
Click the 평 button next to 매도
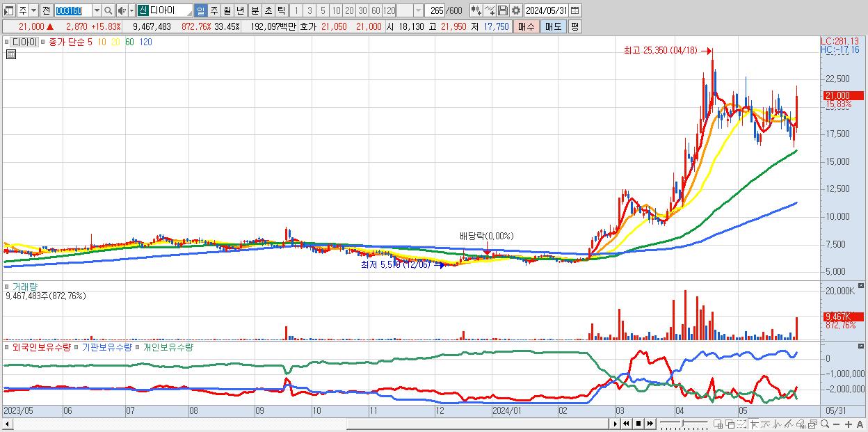coord(574,26)
